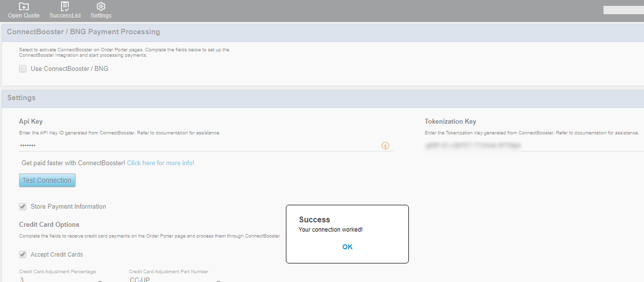The width and height of the screenshot is (644, 282).
Task: Follow the 'Click here for more info!' link
Action: pos(161,163)
